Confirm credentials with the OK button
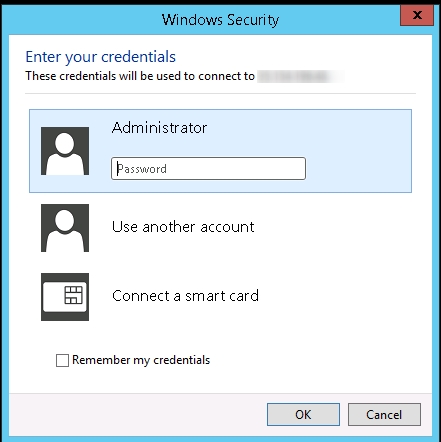Viewport: 441px width, 442px height. tap(303, 415)
